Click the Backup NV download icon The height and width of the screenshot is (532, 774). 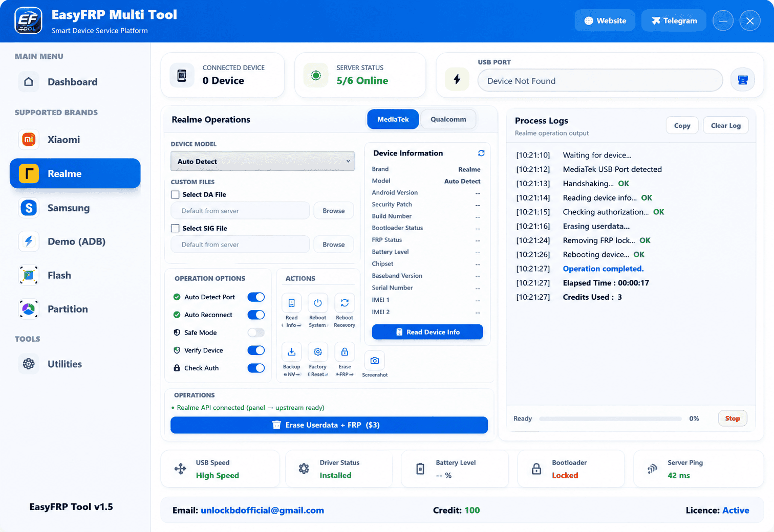point(291,352)
